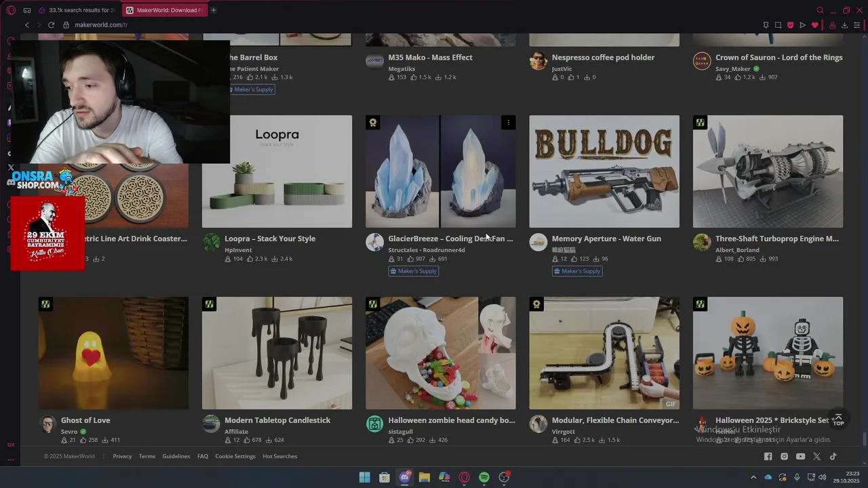Open author Albert_Borland profile name
868x488 pixels.
pos(737,250)
